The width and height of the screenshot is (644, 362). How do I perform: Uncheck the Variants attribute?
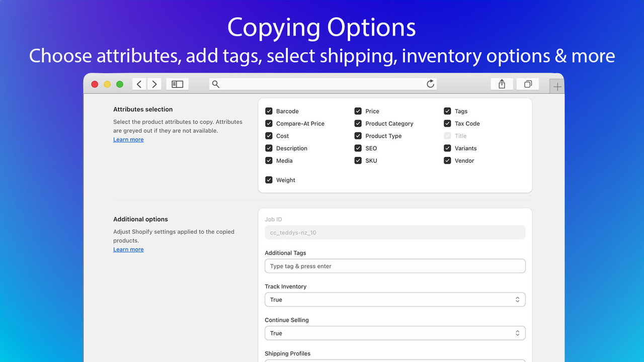tap(447, 148)
